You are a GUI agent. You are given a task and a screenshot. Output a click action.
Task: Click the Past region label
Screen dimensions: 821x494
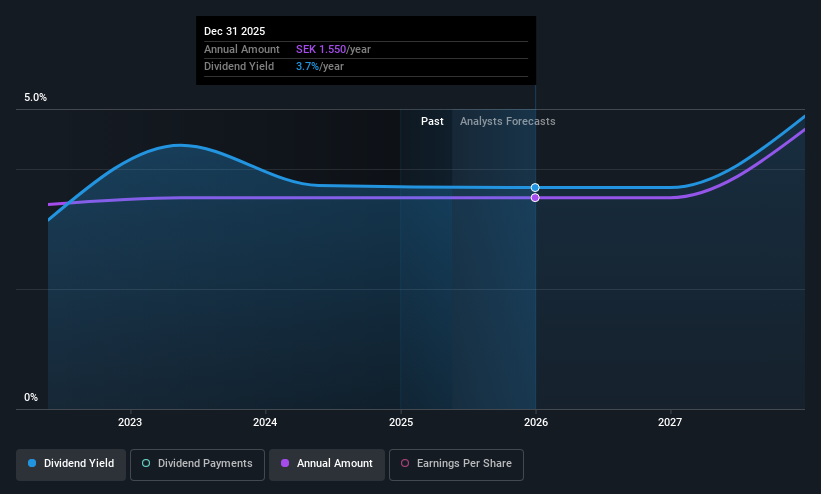click(432, 121)
